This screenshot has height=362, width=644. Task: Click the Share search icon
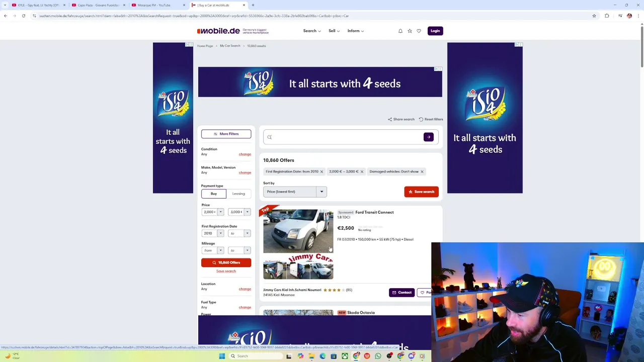point(390,119)
